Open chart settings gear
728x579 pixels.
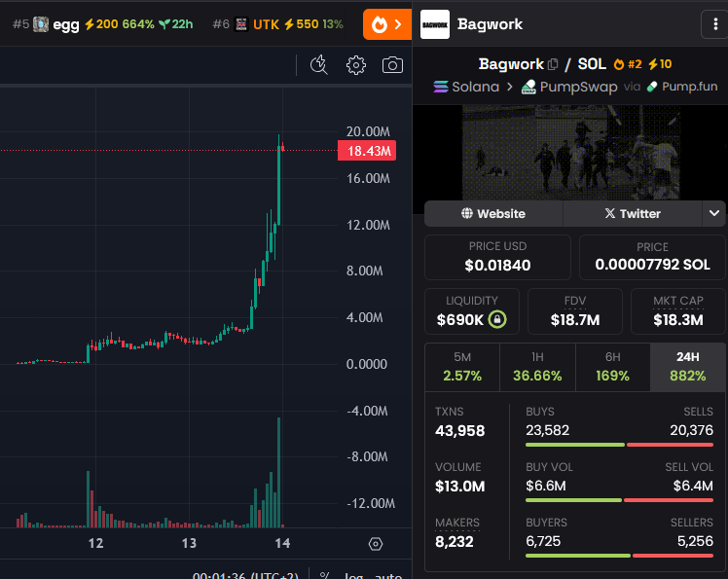coord(356,65)
